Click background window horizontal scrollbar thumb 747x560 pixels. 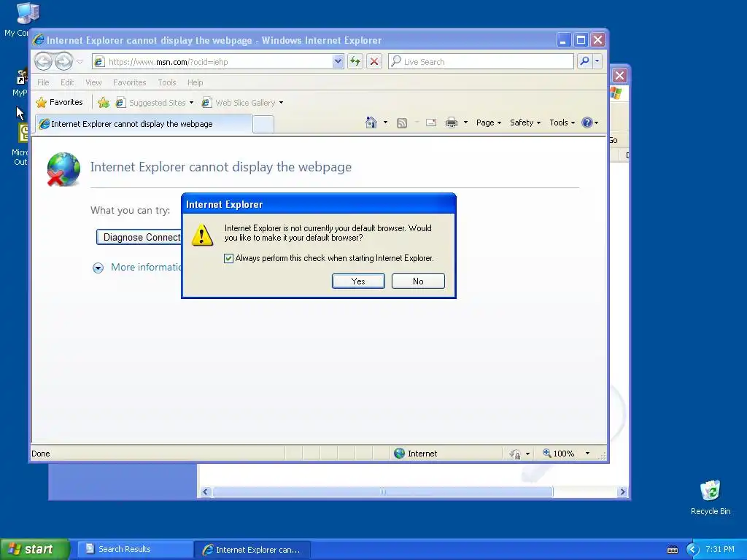pyautogui.click(x=382, y=492)
